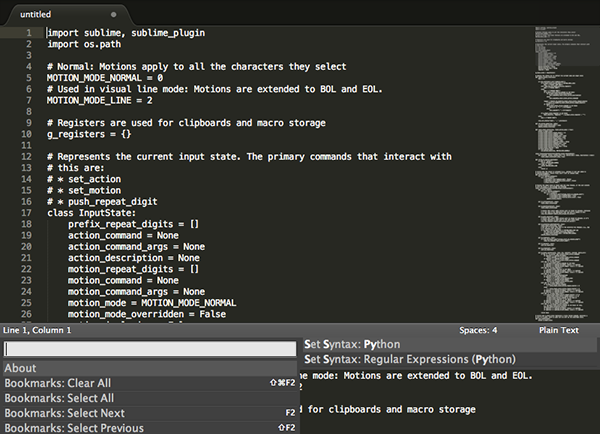Click Line 1, Column 1 status text
Screen dimensions: 600x434
(x=37, y=330)
